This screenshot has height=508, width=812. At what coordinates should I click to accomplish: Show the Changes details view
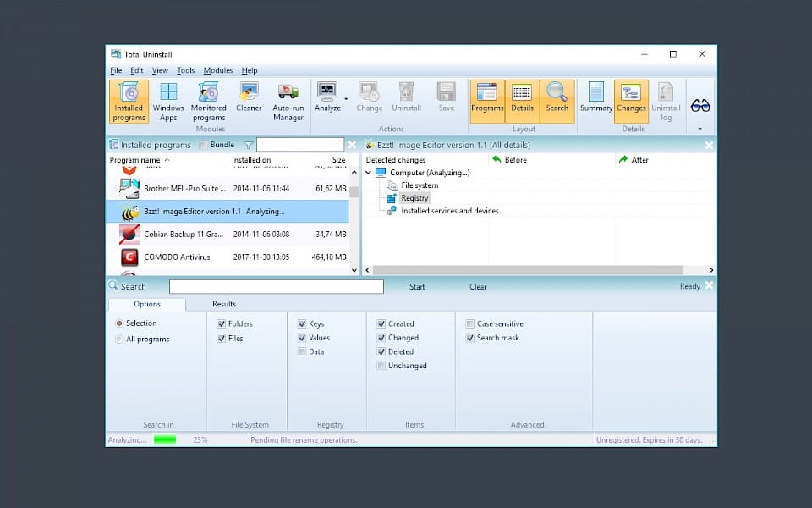click(x=631, y=101)
